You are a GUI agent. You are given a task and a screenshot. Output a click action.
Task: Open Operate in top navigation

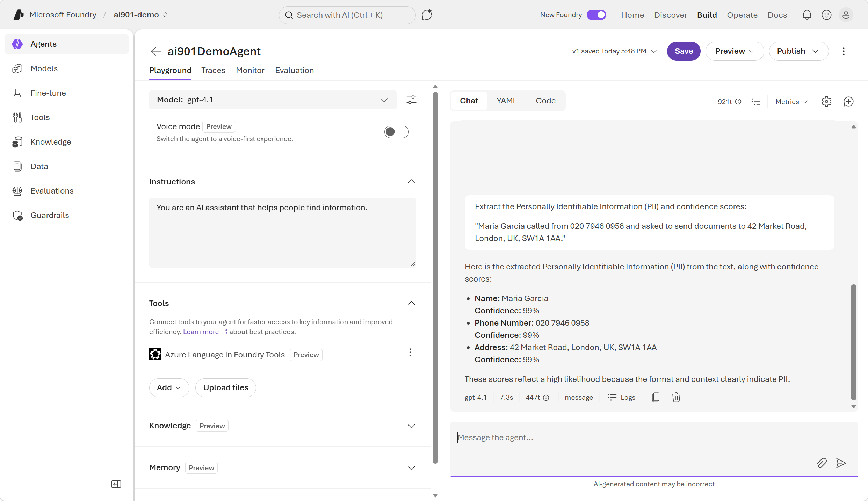[x=742, y=15]
